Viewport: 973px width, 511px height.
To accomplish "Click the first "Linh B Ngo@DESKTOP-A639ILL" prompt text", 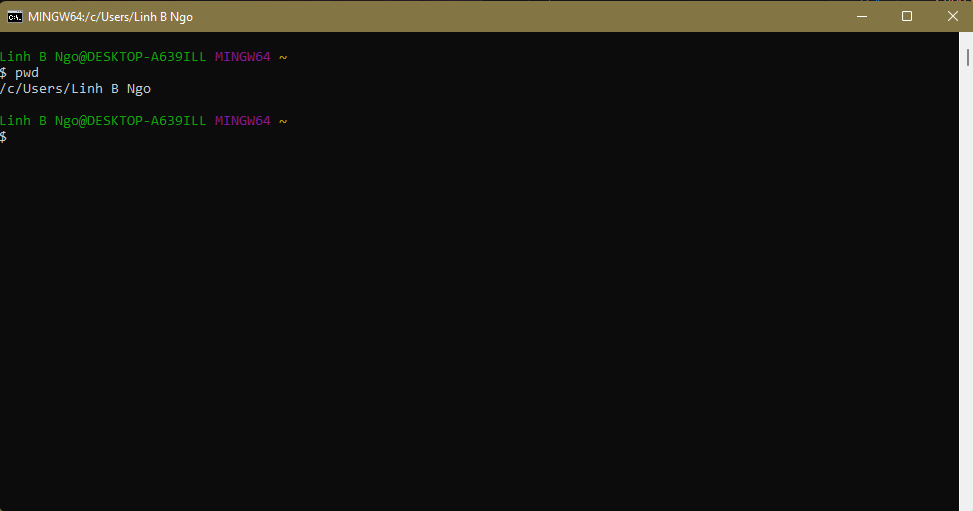I will [103, 57].
